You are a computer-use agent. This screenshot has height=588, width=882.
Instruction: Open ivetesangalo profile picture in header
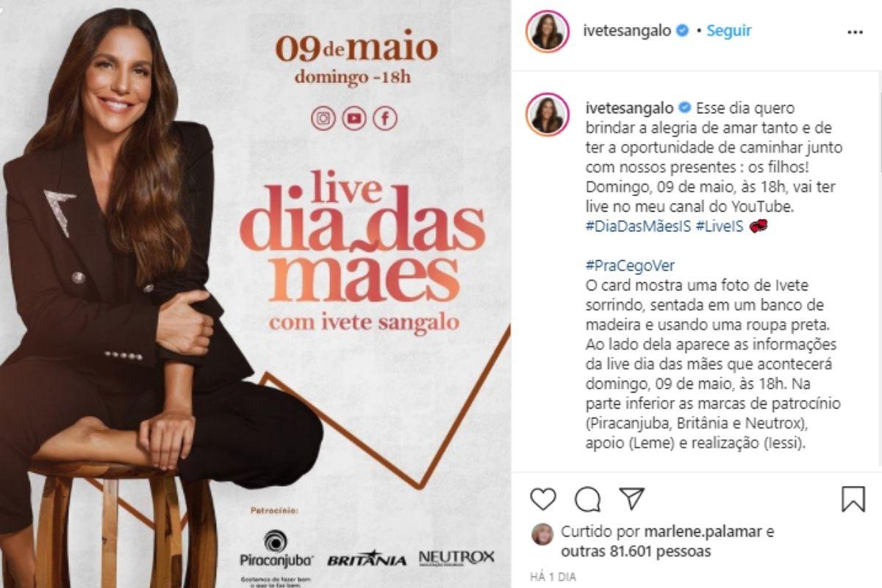click(547, 32)
